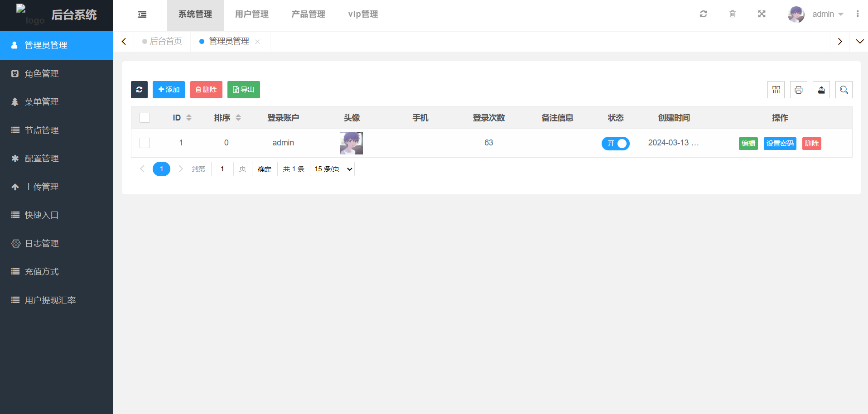Click the table export icon beside print
The width and height of the screenshot is (868, 414).
click(821, 90)
